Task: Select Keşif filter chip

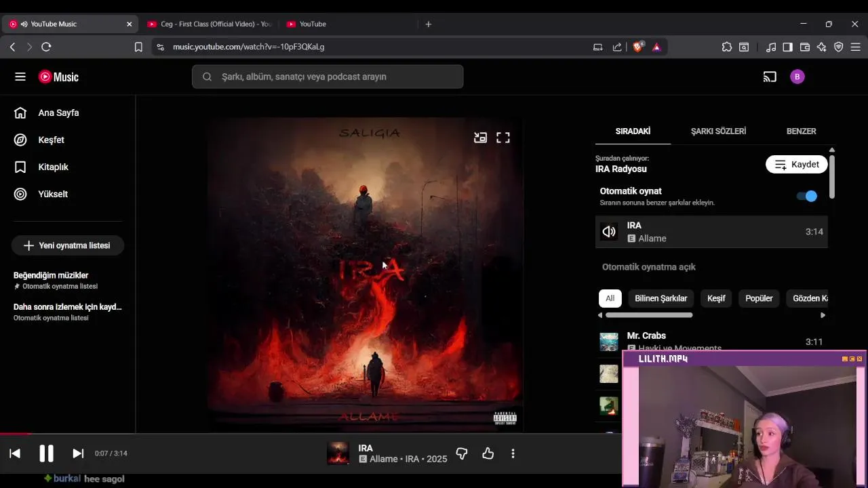Action: tap(716, 298)
